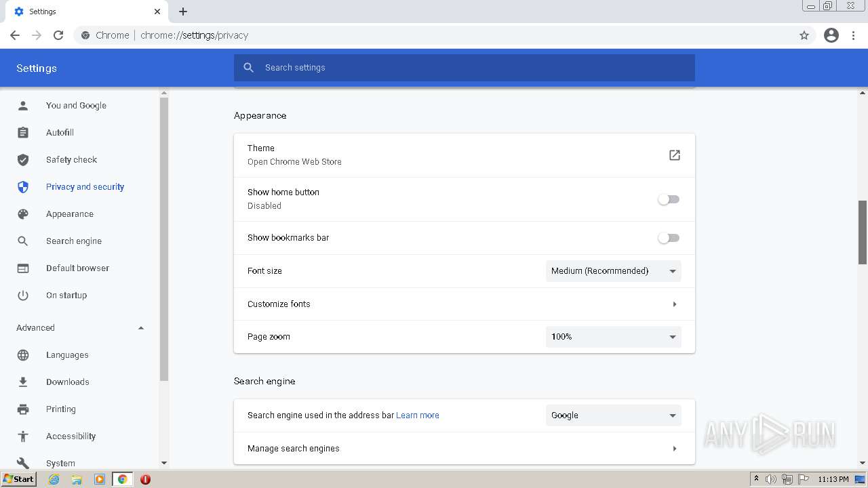This screenshot has height=488, width=868.
Task: Open Autofill settings section
Action: point(60,133)
